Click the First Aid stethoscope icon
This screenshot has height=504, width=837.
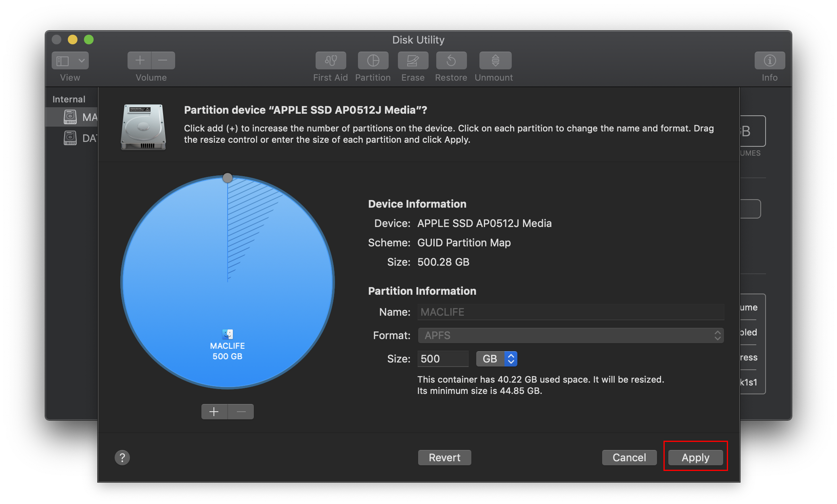[331, 60]
